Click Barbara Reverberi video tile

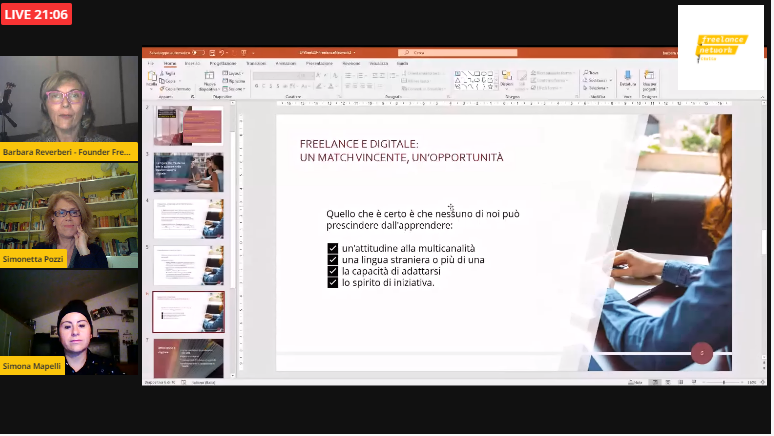pos(69,108)
